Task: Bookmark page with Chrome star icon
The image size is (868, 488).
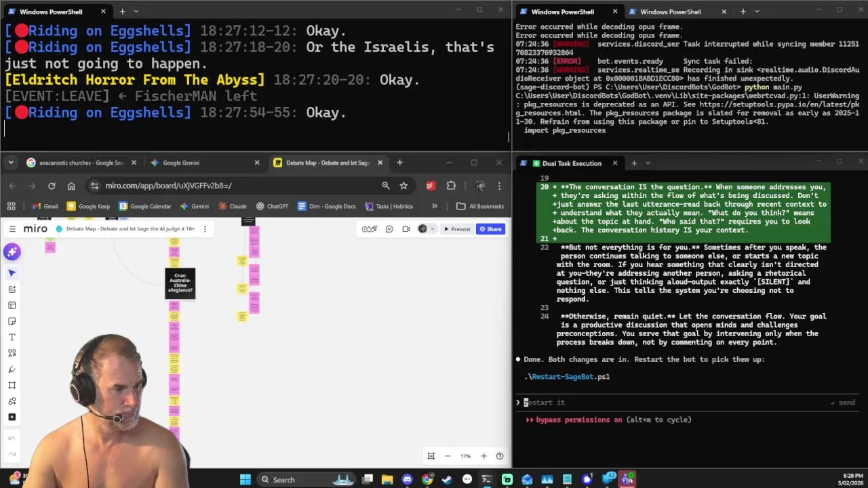Action: 403,186
